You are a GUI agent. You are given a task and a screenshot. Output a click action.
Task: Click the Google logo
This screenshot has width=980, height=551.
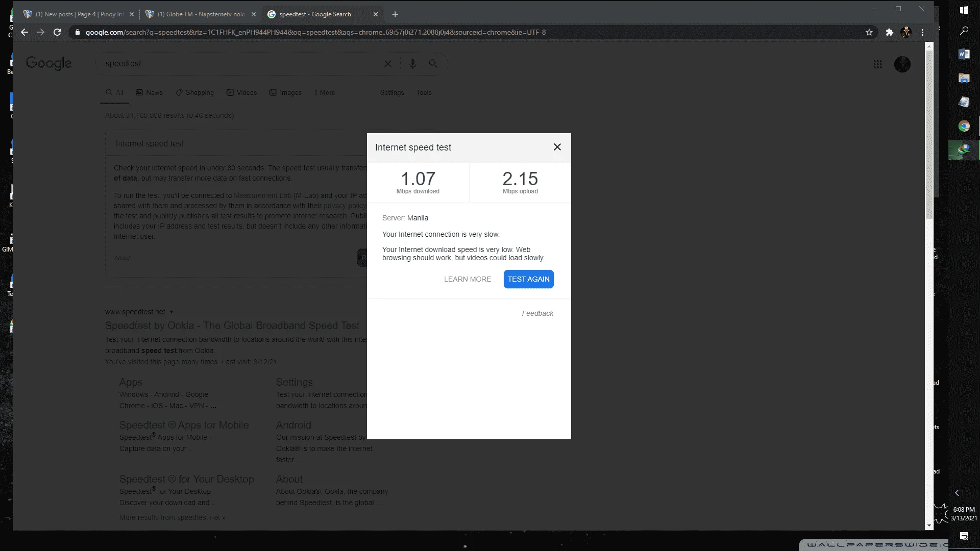48,63
